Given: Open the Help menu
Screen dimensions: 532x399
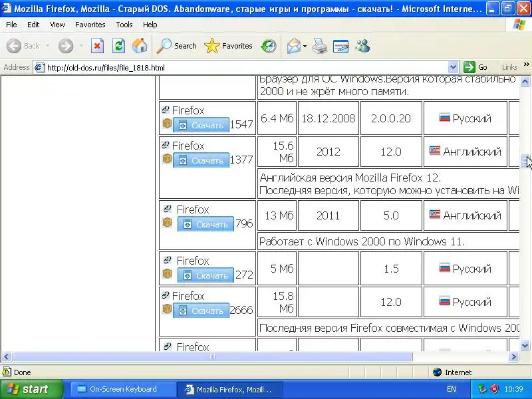Looking at the screenshot, I should [150, 25].
